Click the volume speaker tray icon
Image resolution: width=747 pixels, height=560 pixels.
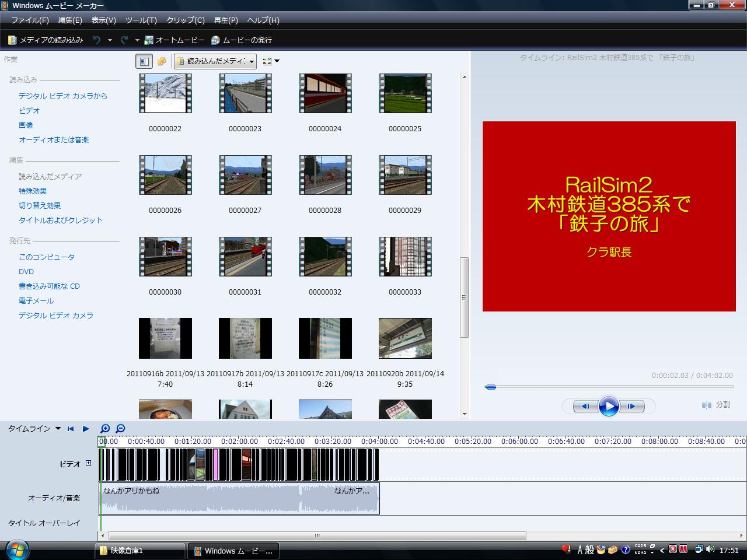[710, 549]
